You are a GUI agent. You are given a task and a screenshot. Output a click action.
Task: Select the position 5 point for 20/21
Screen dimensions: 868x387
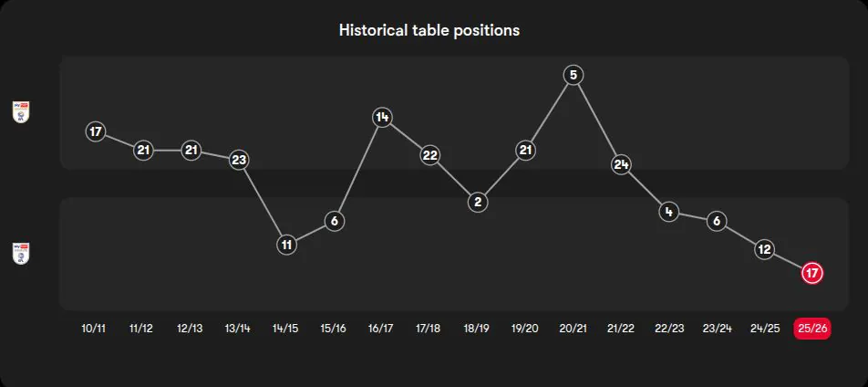pyautogui.click(x=573, y=75)
